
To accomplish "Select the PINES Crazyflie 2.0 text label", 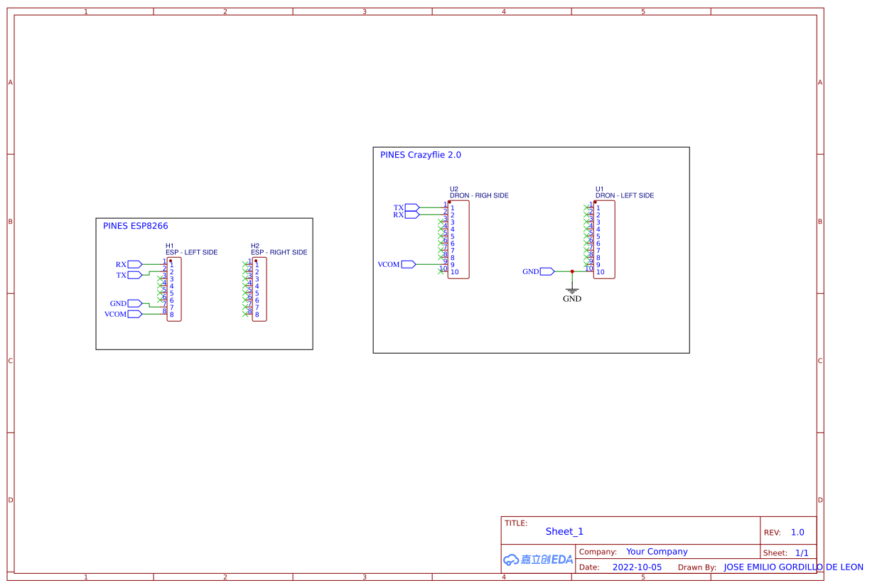I will pos(421,155).
